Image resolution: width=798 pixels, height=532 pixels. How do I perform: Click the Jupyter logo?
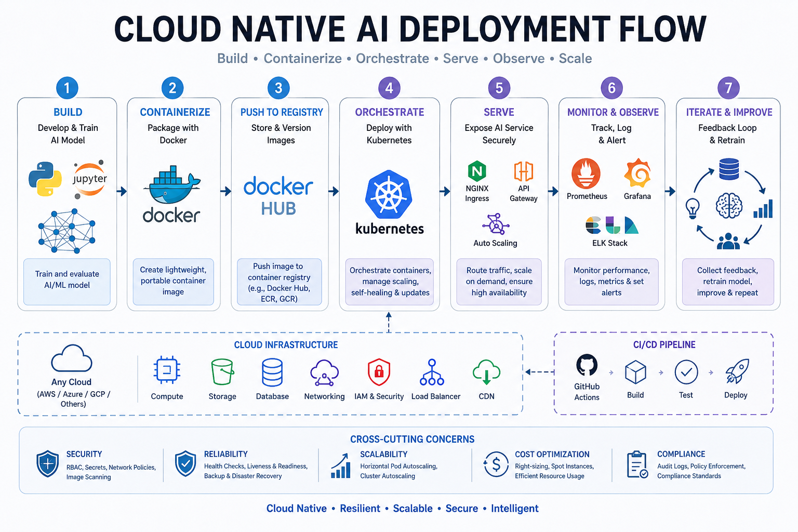[90, 179]
